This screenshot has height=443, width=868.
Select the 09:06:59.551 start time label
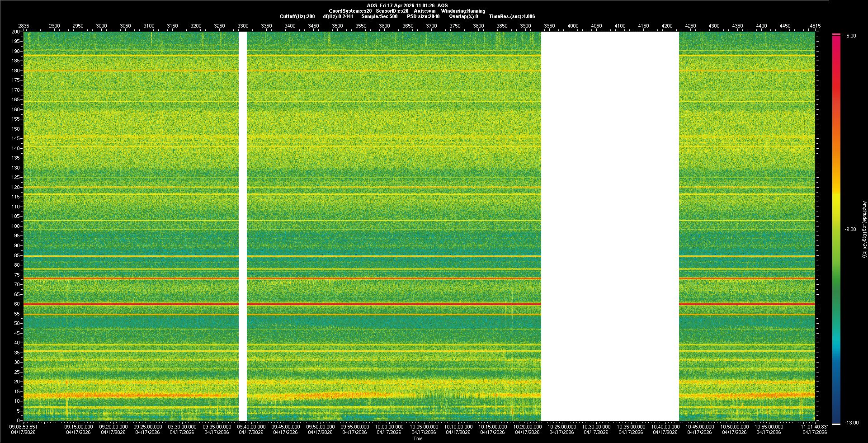tap(24, 427)
